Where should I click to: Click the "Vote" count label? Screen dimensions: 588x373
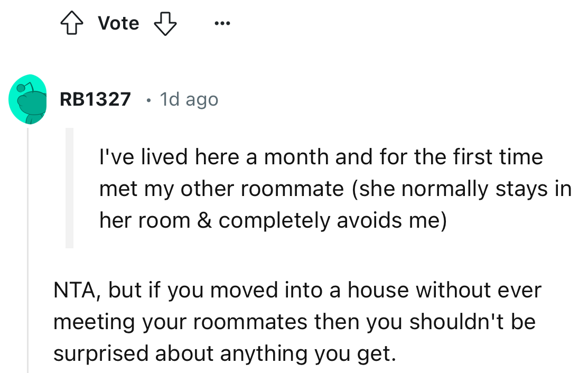tap(118, 23)
